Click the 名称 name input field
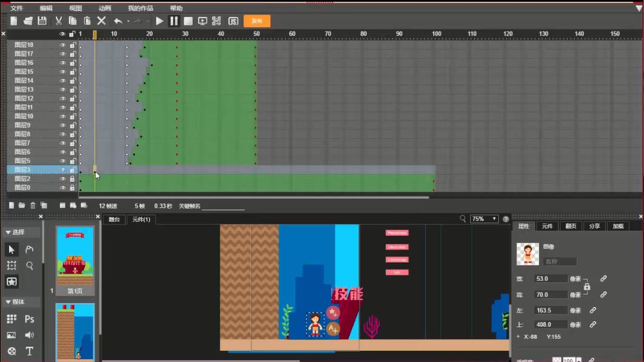This screenshot has height=362, width=644. tap(560, 262)
